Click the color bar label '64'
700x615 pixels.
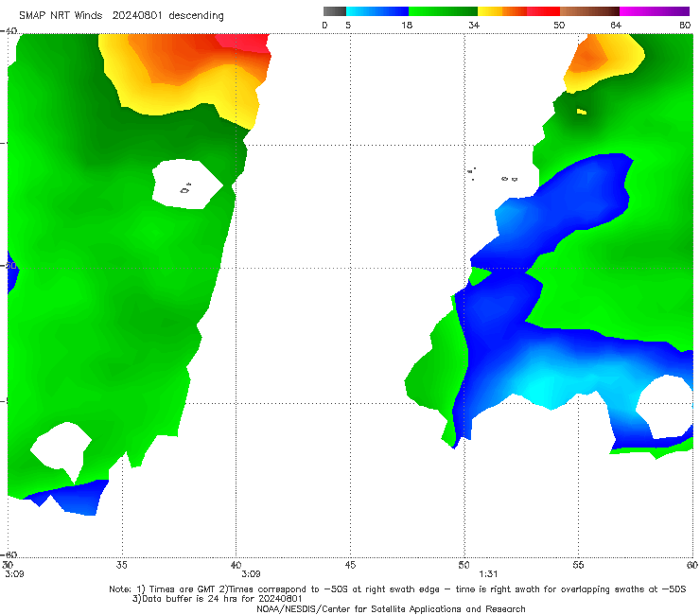(616, 25)
